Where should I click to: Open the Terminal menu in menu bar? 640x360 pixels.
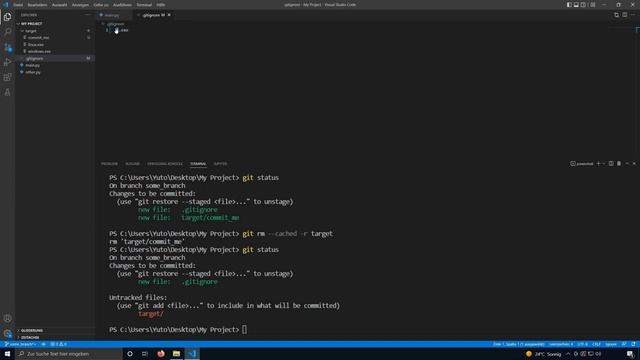pos(144,5)
